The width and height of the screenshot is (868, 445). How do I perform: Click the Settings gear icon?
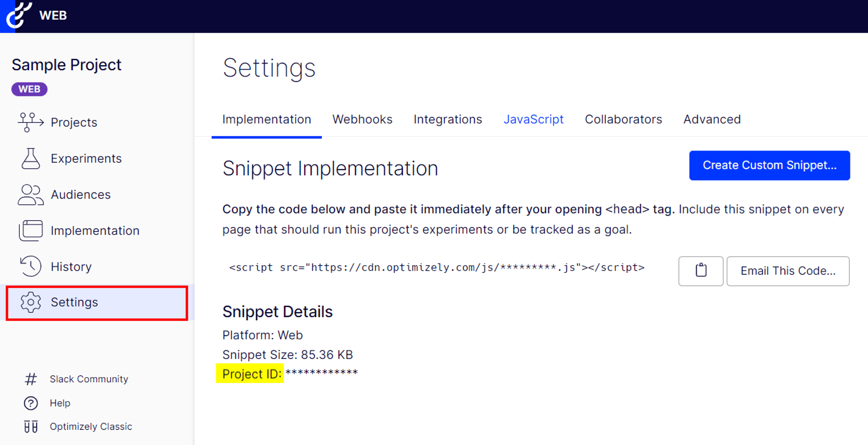(31, 302)
